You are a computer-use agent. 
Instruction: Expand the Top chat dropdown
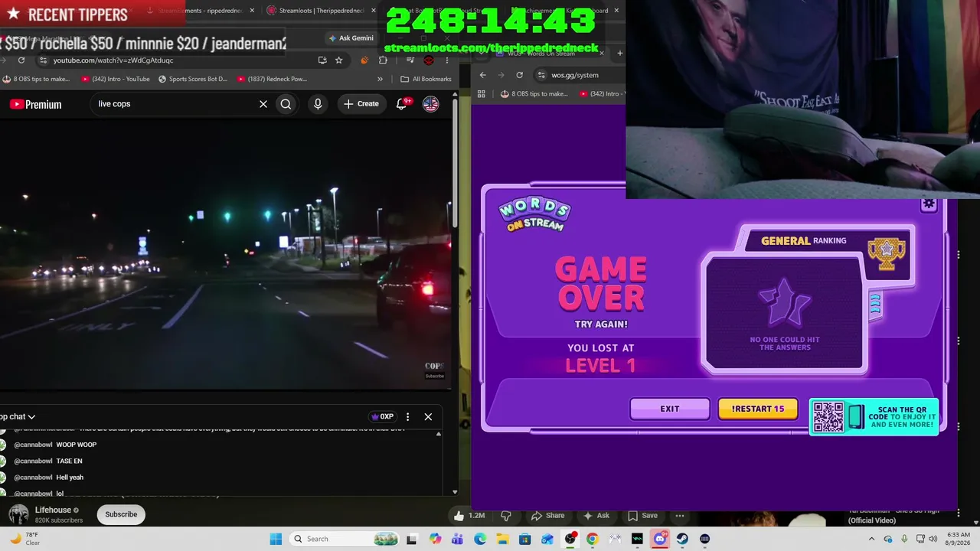[x=18, y=417]
